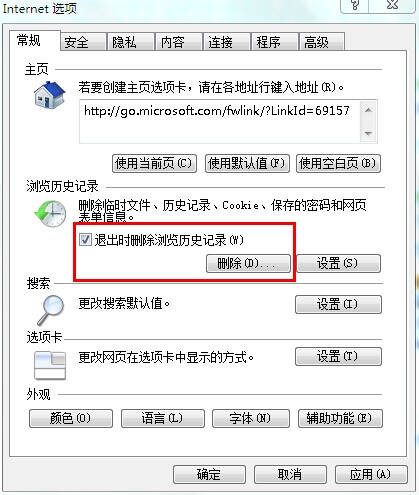The height and width of the screenshot is (495, 419).
Task: Click homepage box scroll down arrow
Action: tap(368, 133)
